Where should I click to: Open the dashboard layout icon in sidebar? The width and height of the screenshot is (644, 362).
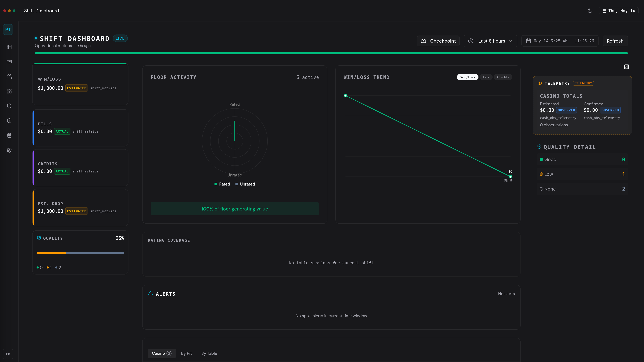[9, 91]
